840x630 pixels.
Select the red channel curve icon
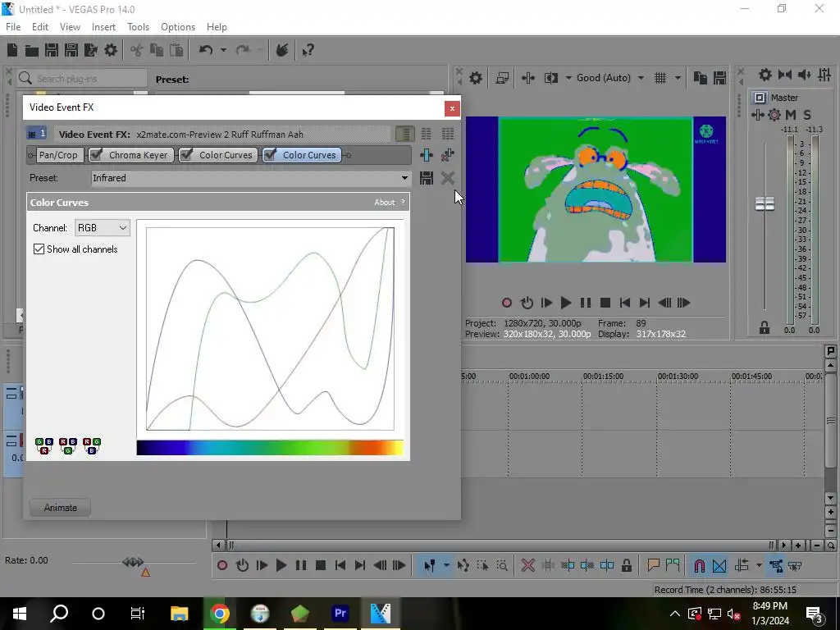coord(44,445)
